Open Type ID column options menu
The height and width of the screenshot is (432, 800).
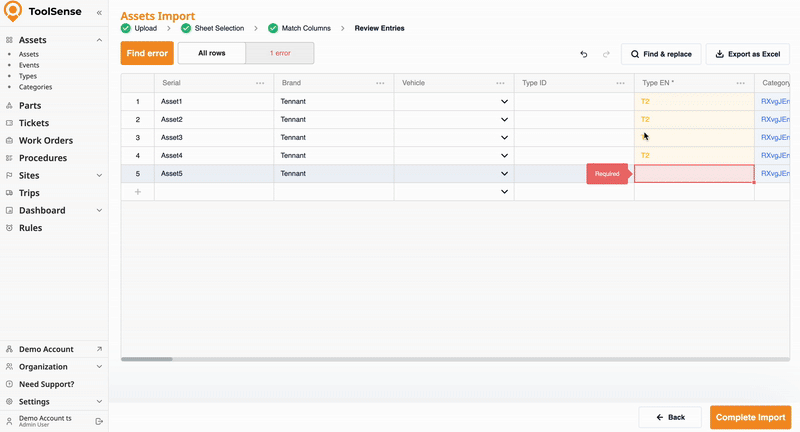(620, 83)
